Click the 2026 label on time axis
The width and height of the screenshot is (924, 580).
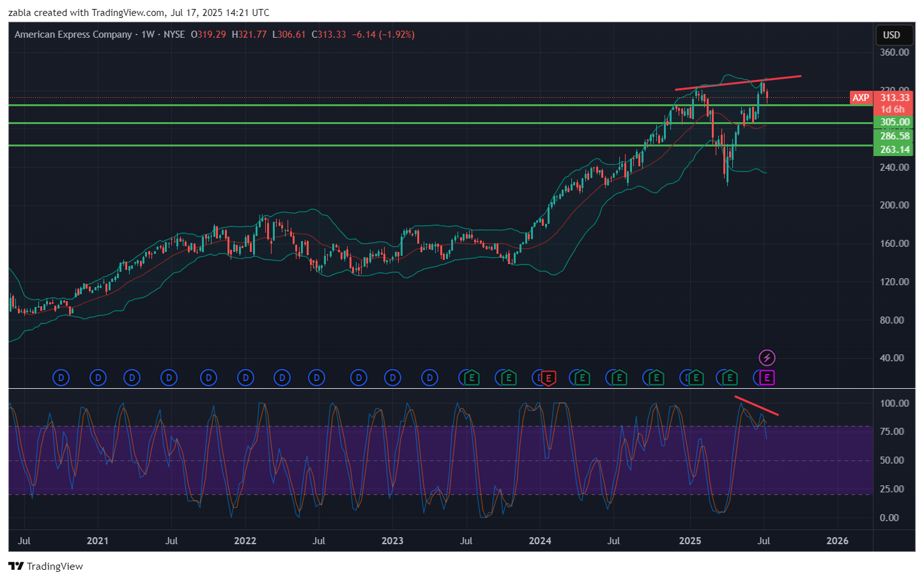point(838,541)
